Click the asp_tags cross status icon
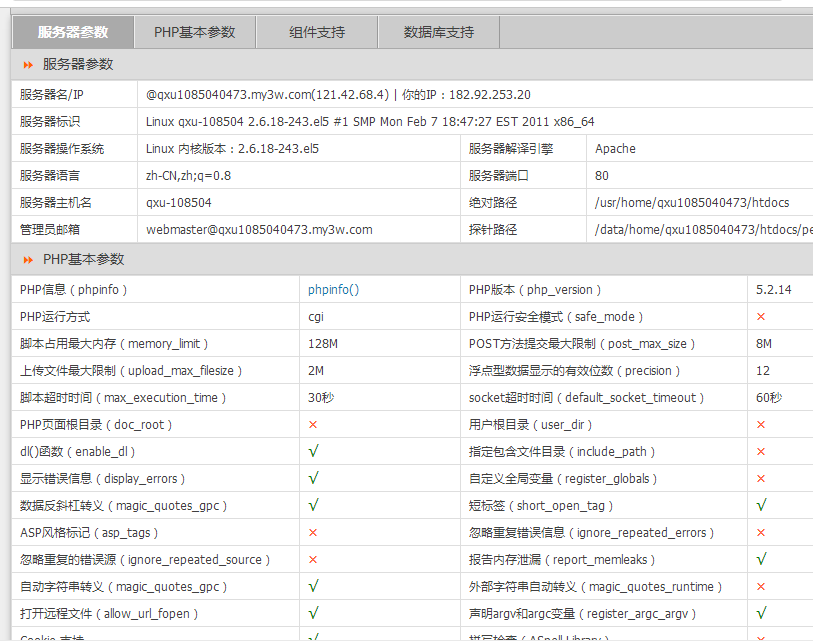This screenshot has height=641, width=813. coord(313,533)
